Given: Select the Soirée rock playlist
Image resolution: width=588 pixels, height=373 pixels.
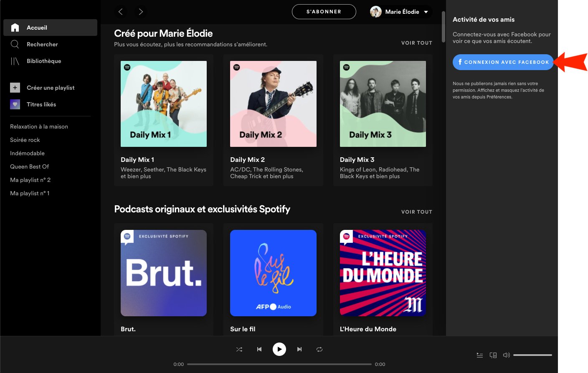Looking at the screenshot, I should point(25,140).
